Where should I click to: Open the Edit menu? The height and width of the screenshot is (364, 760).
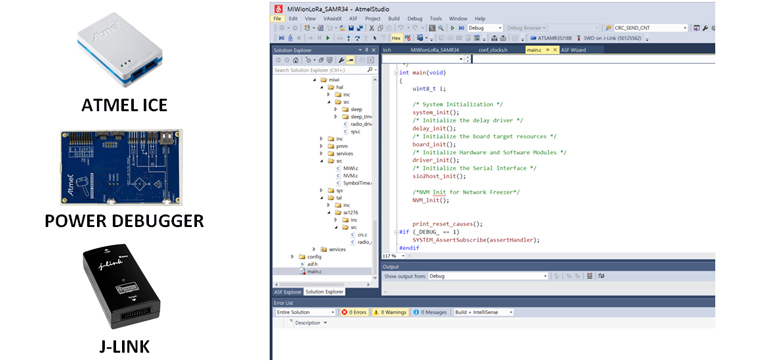293,18
